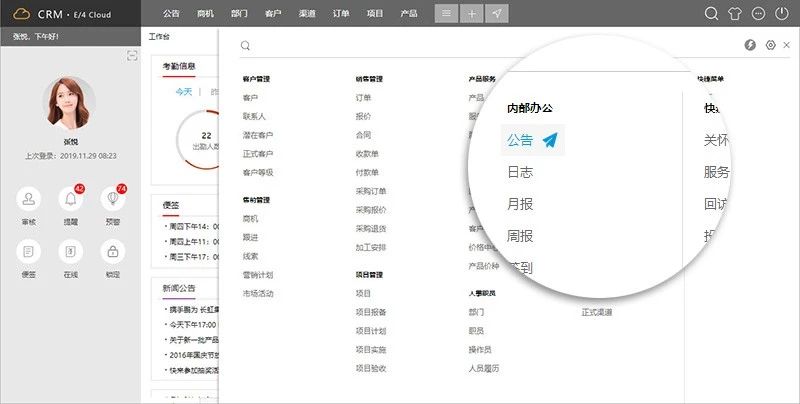Click the lightning bolt quick icon
This screenshot has width=800, height=404.
click(751, 45)
